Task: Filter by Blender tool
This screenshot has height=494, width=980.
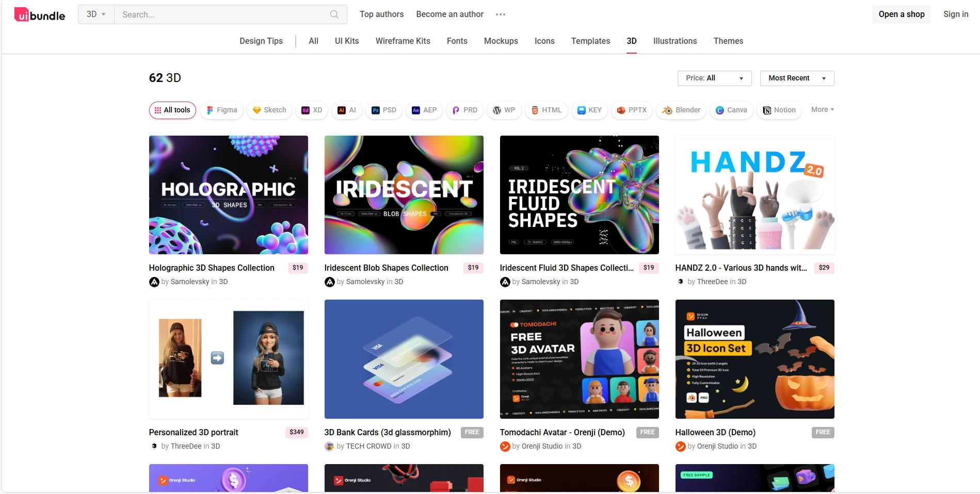Action: (681, 110)
